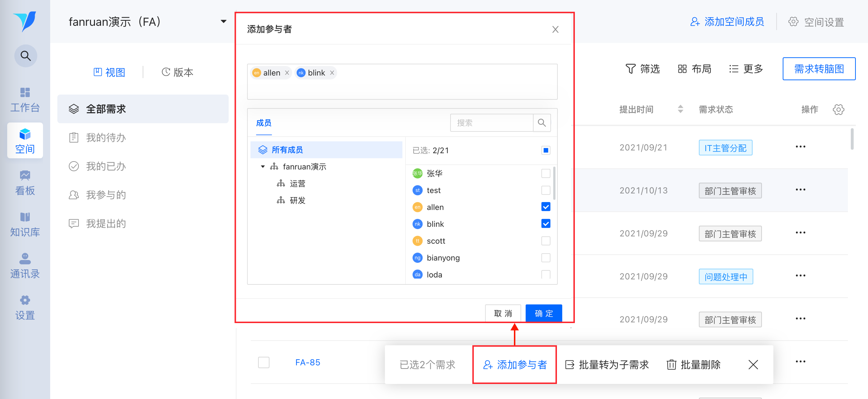Click the 筛选 filter funnel icon

coord(630,69)
